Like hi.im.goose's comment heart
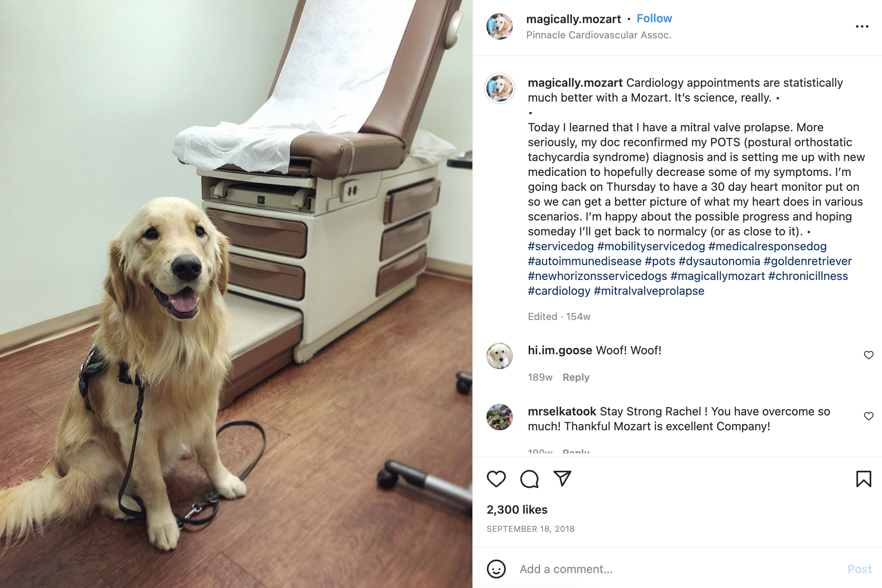This screenshot has width=882, height=588. coord(868,355)
